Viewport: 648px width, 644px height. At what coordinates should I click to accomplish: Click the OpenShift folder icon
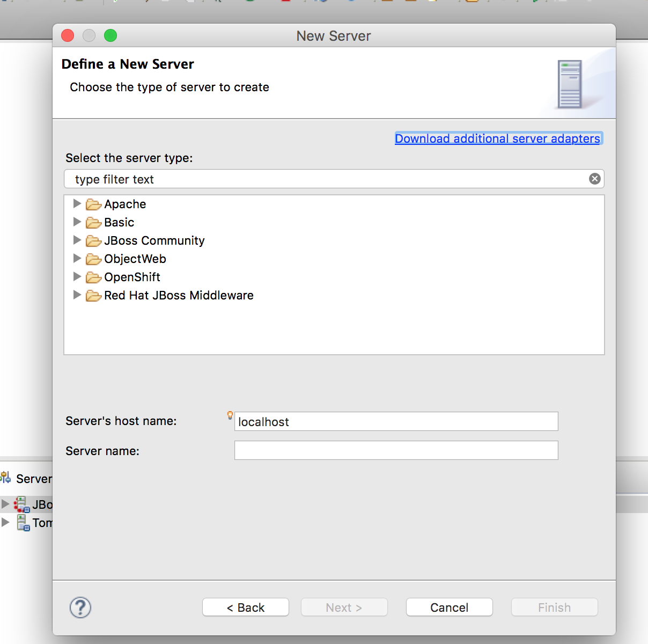coord(93,277)
